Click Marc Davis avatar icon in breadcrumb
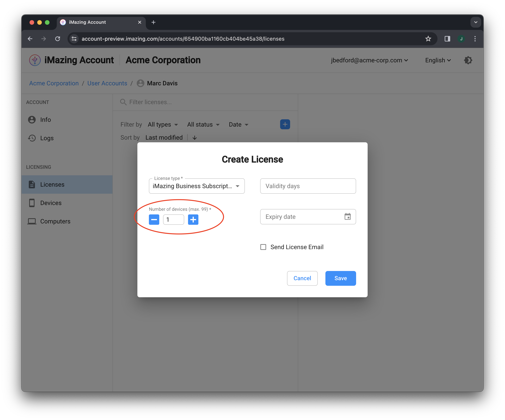This screenshot has height=420, width=505. point(140,83)
